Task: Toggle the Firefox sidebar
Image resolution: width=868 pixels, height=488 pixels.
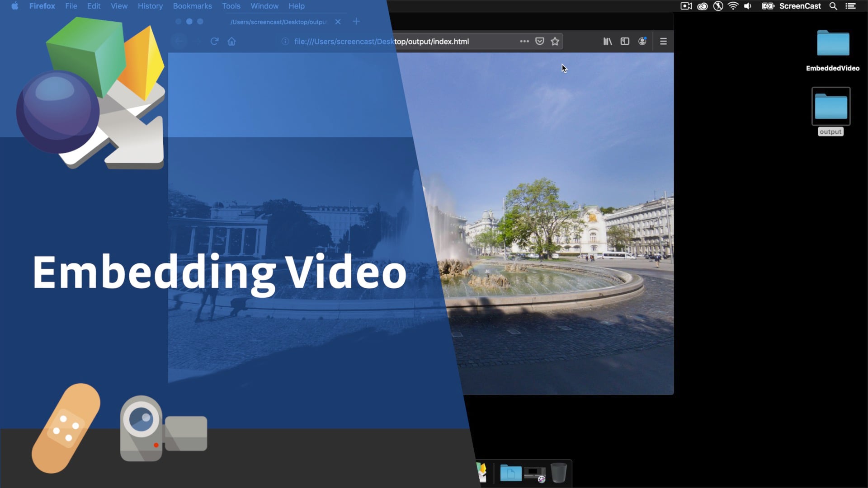Action: click(x=624, y=41)
